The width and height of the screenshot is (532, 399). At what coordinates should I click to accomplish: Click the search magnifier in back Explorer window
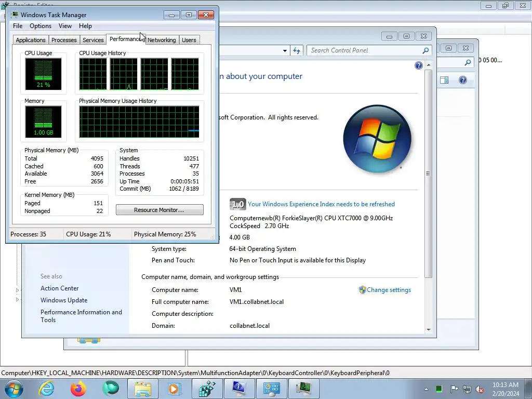pyautogui.click(x=468, y=62)
